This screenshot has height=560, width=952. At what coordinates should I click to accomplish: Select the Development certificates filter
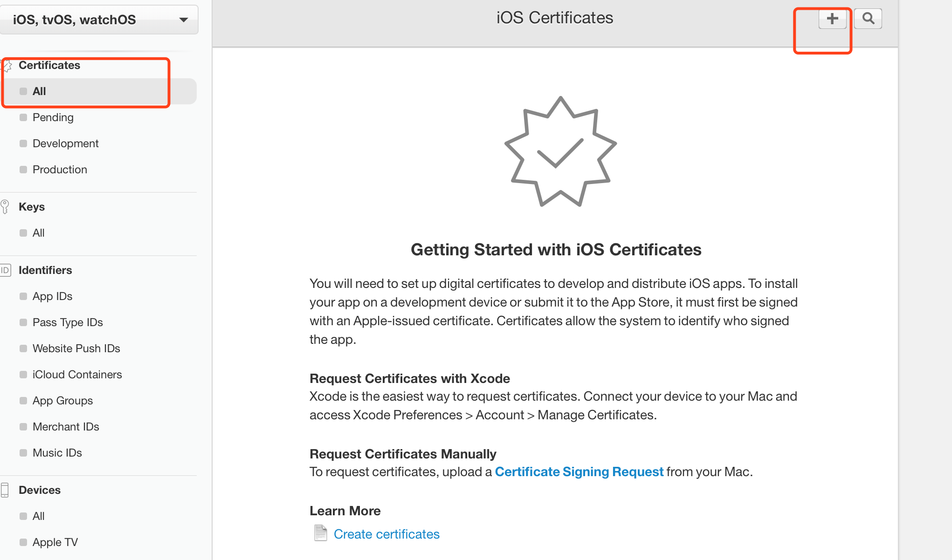[65, 143]
